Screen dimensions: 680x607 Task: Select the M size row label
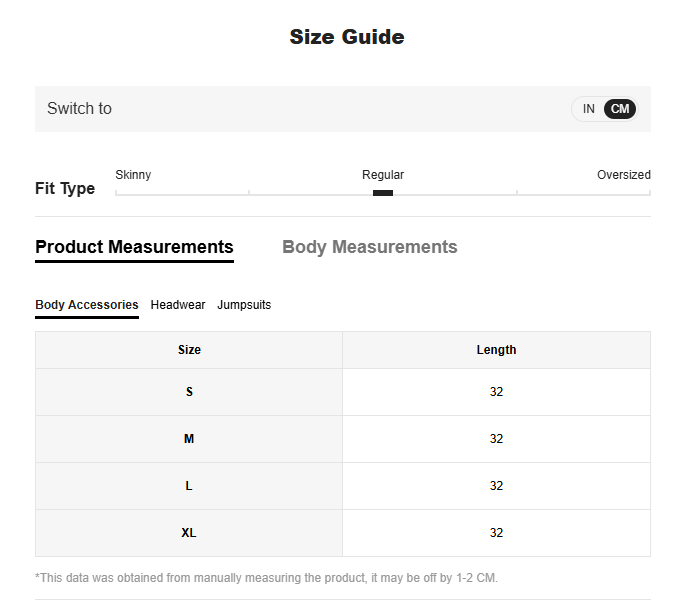tap(189, 439)
